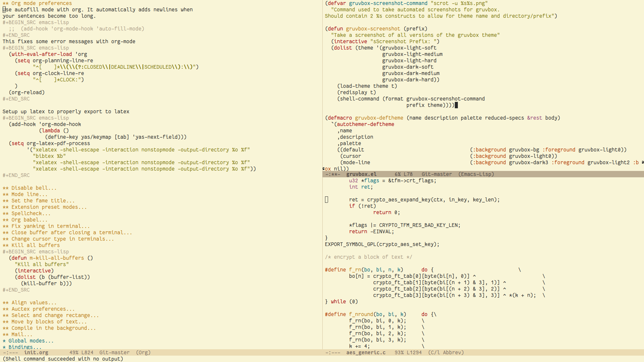Expand the collapsed "Mode line..." heading

[29, 194]
